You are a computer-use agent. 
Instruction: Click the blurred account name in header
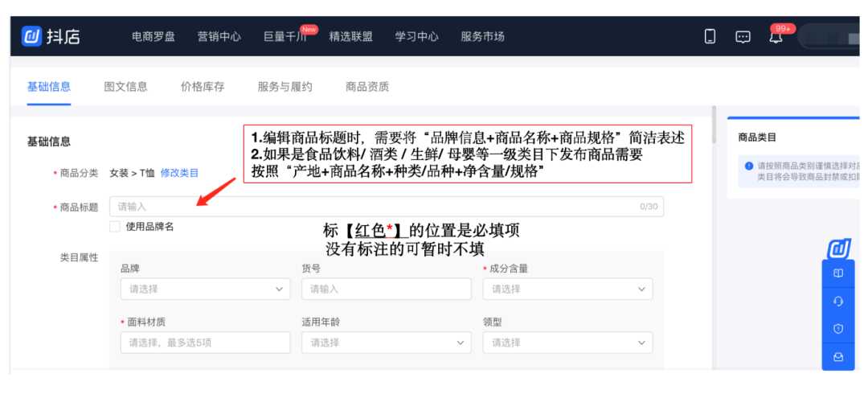(829, 37)
